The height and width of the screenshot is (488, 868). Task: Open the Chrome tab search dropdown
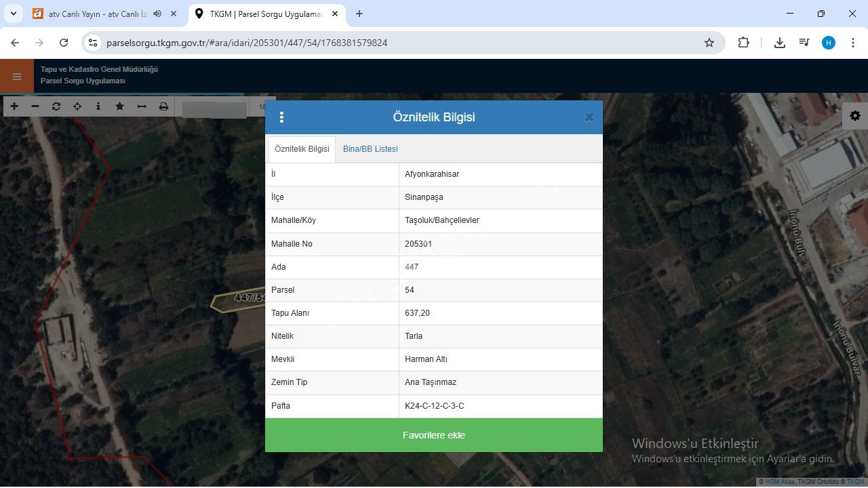[x=14, y=14]
